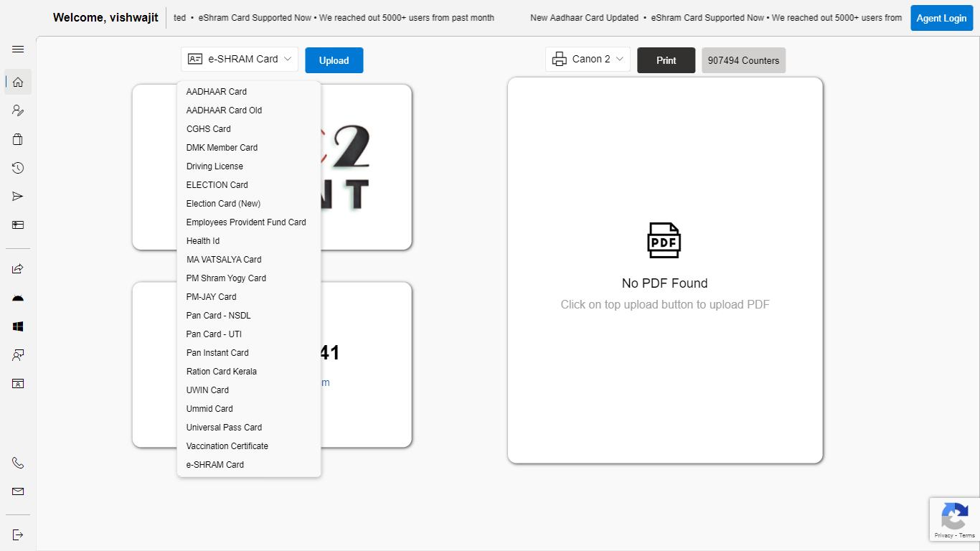This screenshot has height=551, width=980.
Task: Click the printer icon beside Canon 2
Action: click(560, 60)
